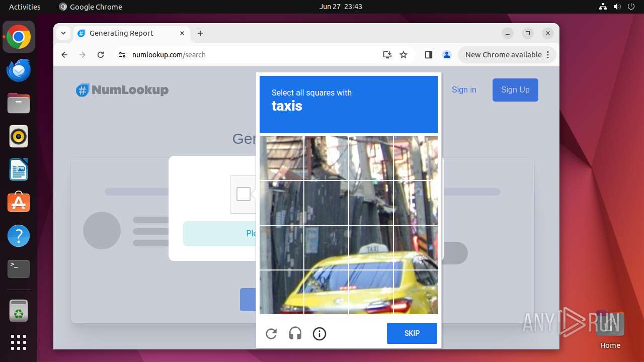
Task: Open Google Chrome app menu in top bar
Action: tap(91, 7)
